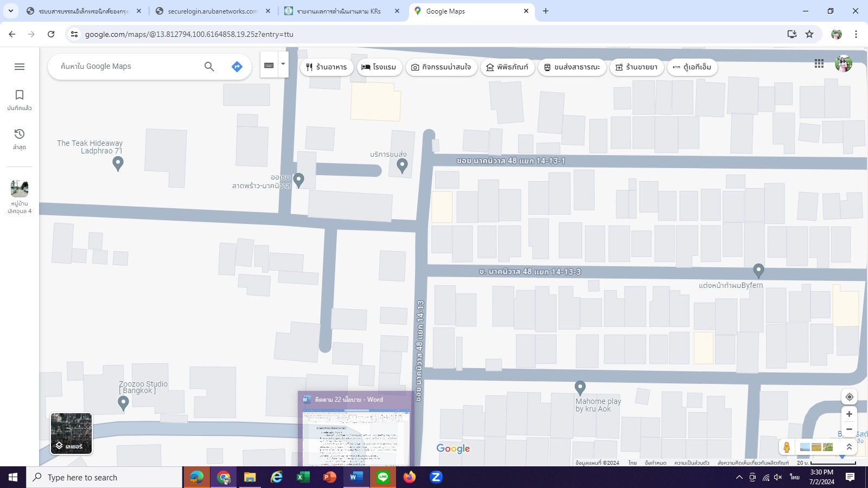868x488 pixels.
Task: Open the Google Maps hamburger menu
Action: point(20,67)
